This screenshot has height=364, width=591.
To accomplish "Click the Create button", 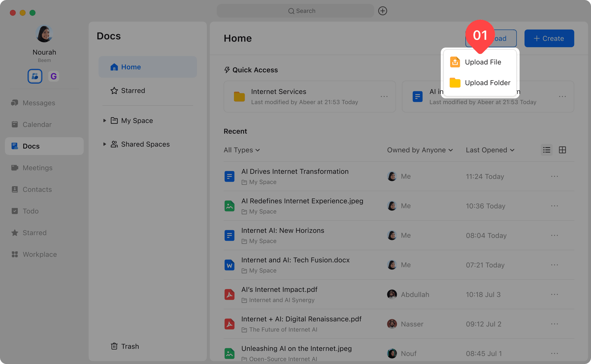I will click(x=549, y=39).
